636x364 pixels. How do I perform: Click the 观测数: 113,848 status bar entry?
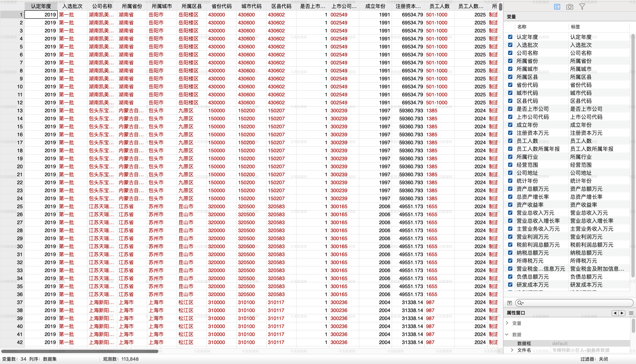[x=121, y=359]
